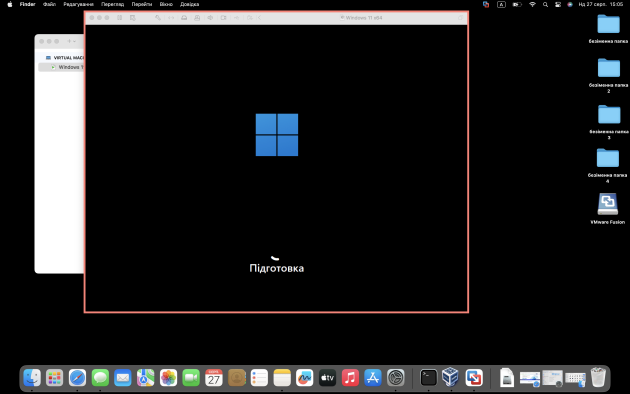Open VirtualBox from the Dock
This screenshot has width=630, height=394.
[450, 378]
